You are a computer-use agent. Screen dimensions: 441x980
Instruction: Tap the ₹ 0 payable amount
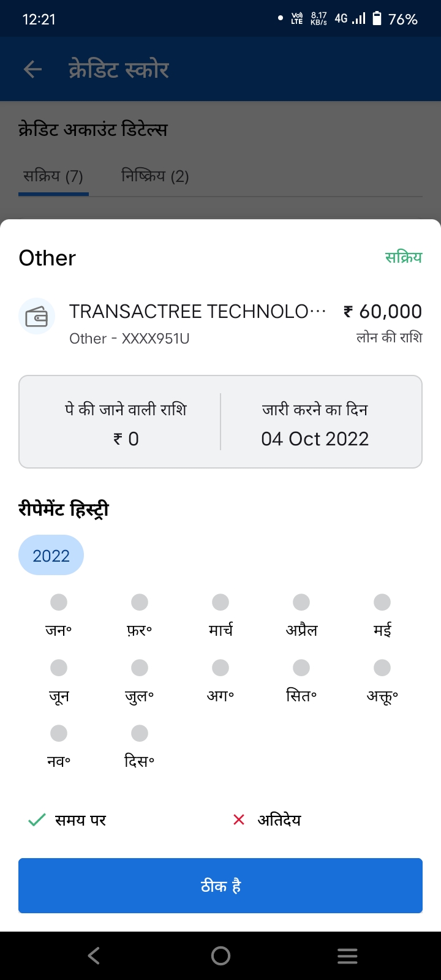coord(126,439)
